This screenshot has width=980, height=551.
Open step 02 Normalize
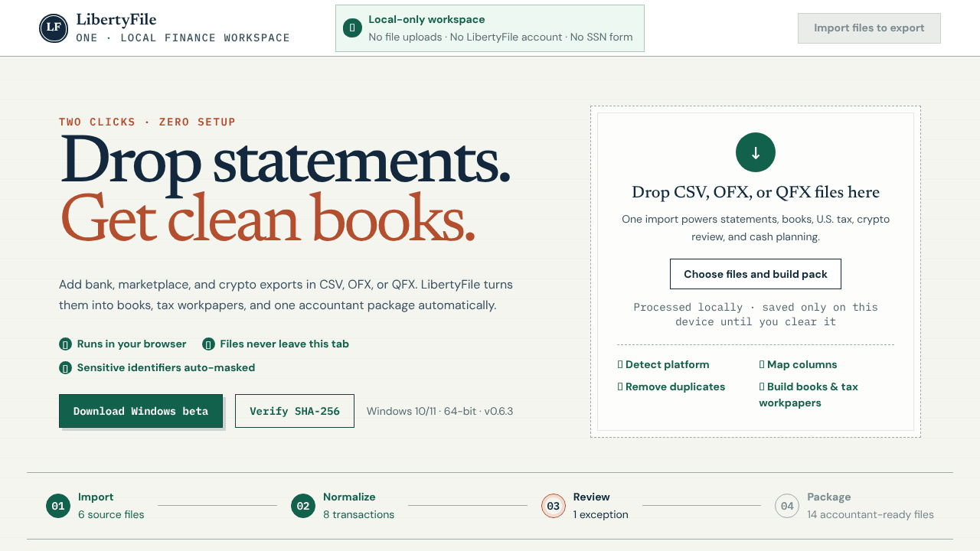(342, 506)
